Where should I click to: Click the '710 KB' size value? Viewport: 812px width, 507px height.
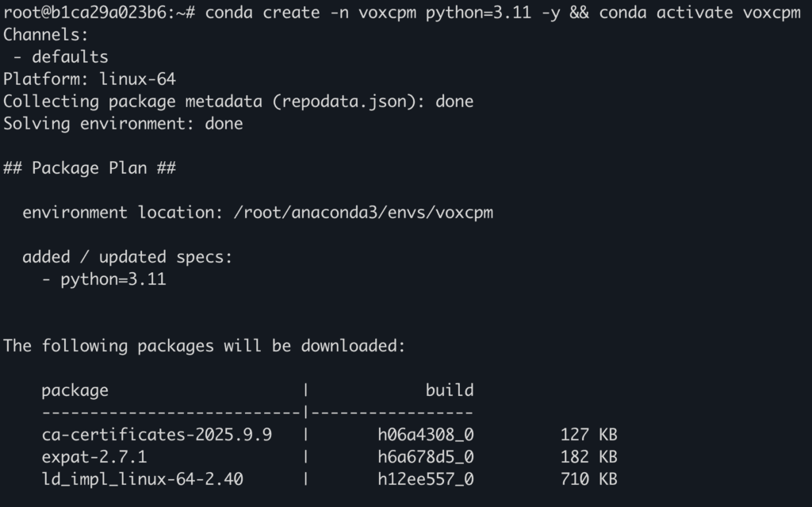tap(588, 479)
